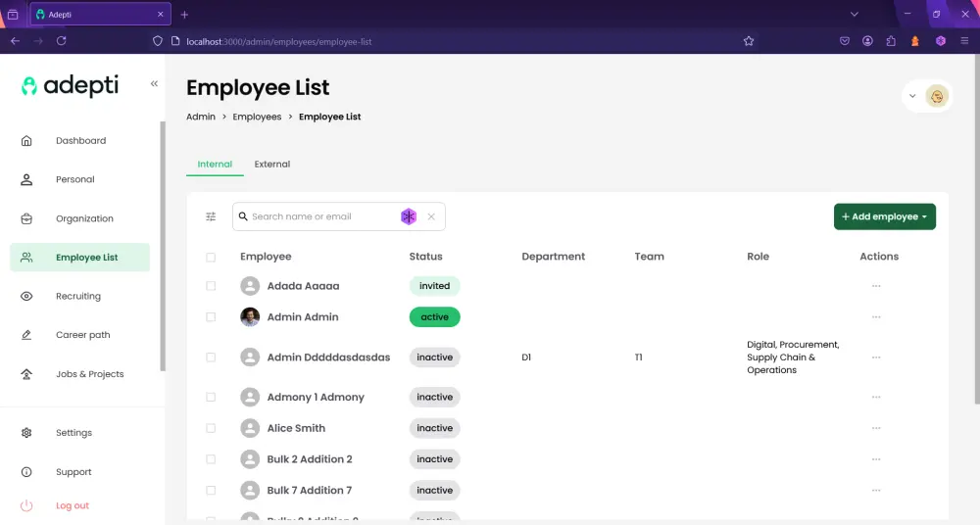Click the user avatar in top right
This screenshot has height=525, width=980.
point(937,96)
